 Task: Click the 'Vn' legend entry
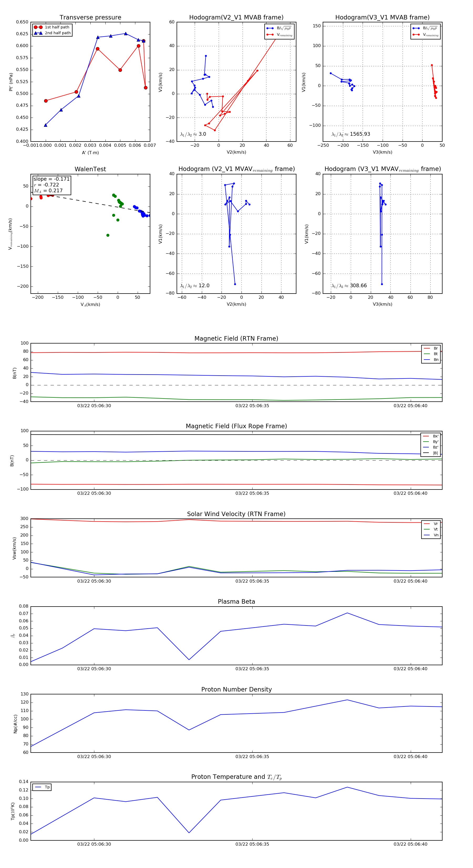click(431, 535)
